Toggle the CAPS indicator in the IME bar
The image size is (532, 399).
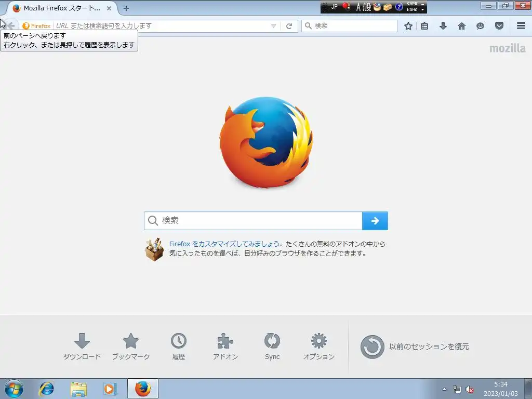(x=412, y=4)
